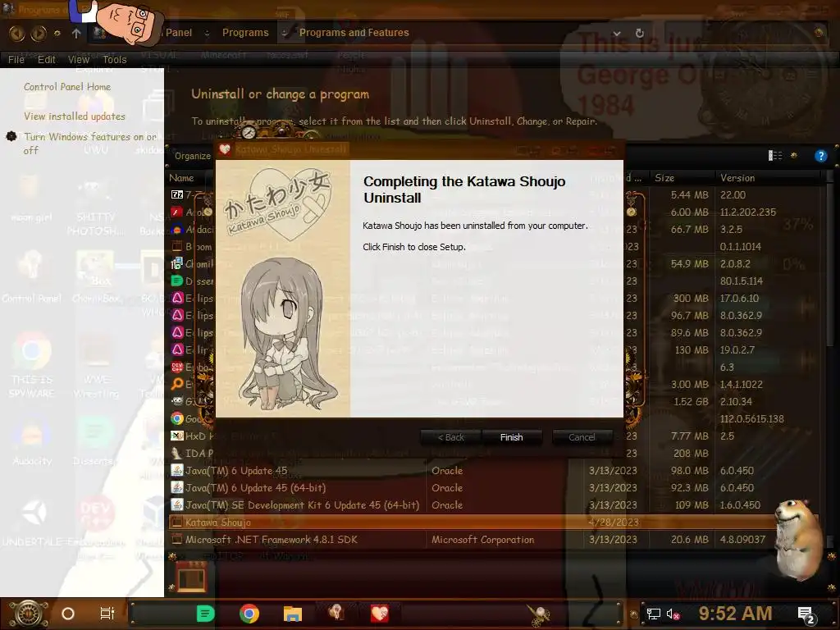Click the 112.0.5615.138 version cell
The image size is (840, 630).
[751, 418]
